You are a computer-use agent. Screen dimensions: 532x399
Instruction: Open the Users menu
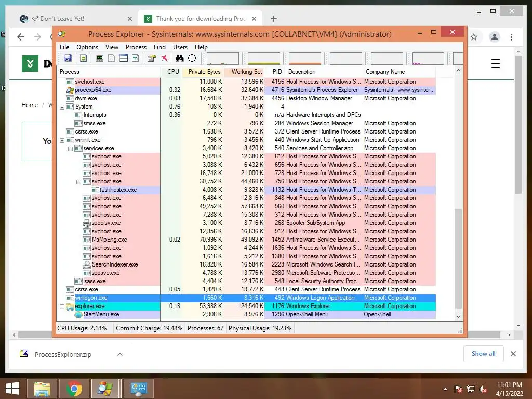[x=180, y=47]
